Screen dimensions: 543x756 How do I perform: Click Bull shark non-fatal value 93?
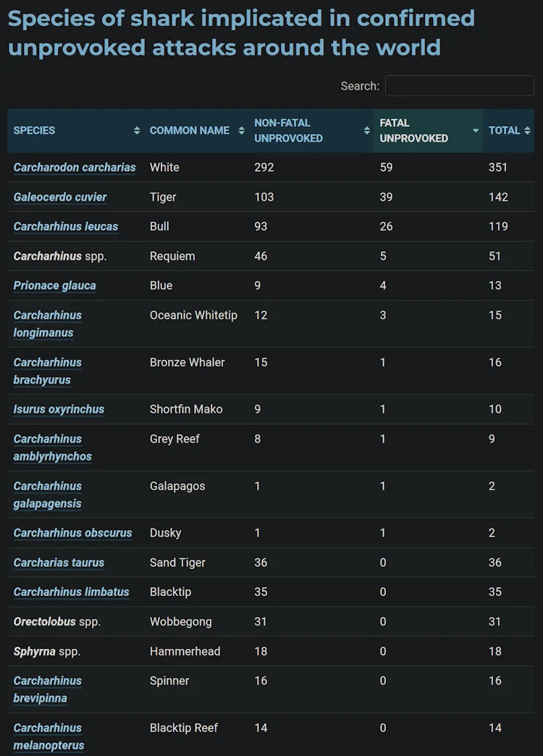click(261, 227)
